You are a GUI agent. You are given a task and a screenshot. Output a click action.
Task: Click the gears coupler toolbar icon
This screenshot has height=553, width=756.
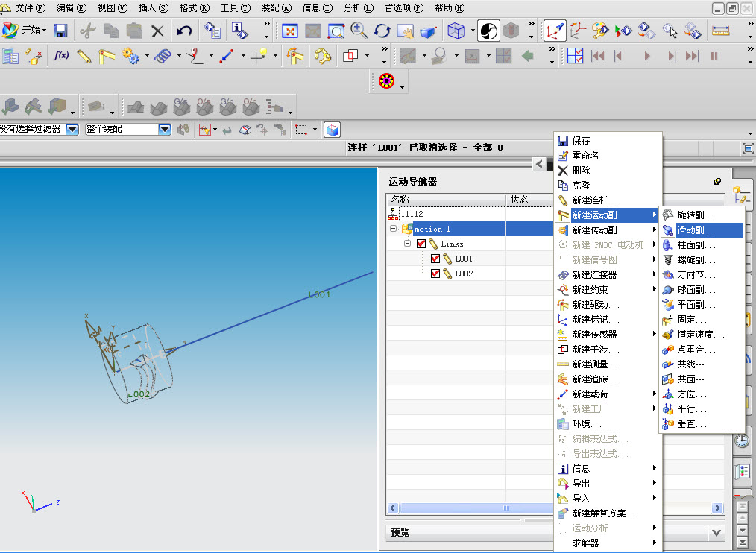tap(130, 56)
